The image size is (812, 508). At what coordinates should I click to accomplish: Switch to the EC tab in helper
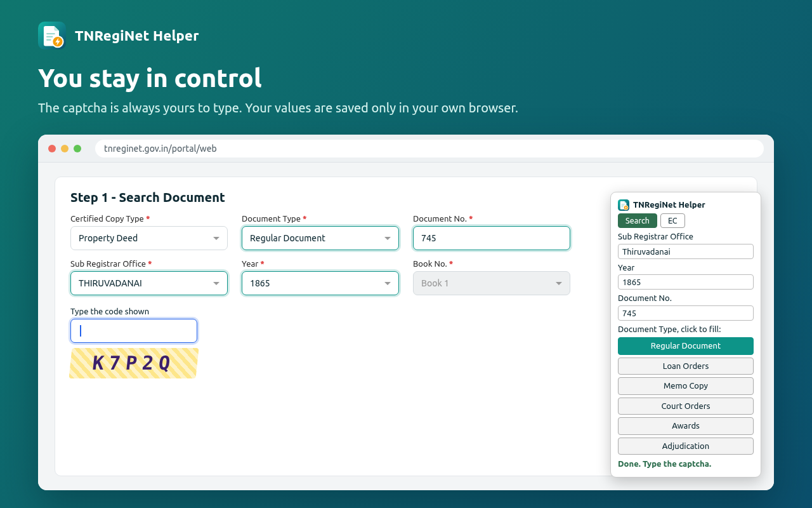pyautogui.click(x=672, y=221)
